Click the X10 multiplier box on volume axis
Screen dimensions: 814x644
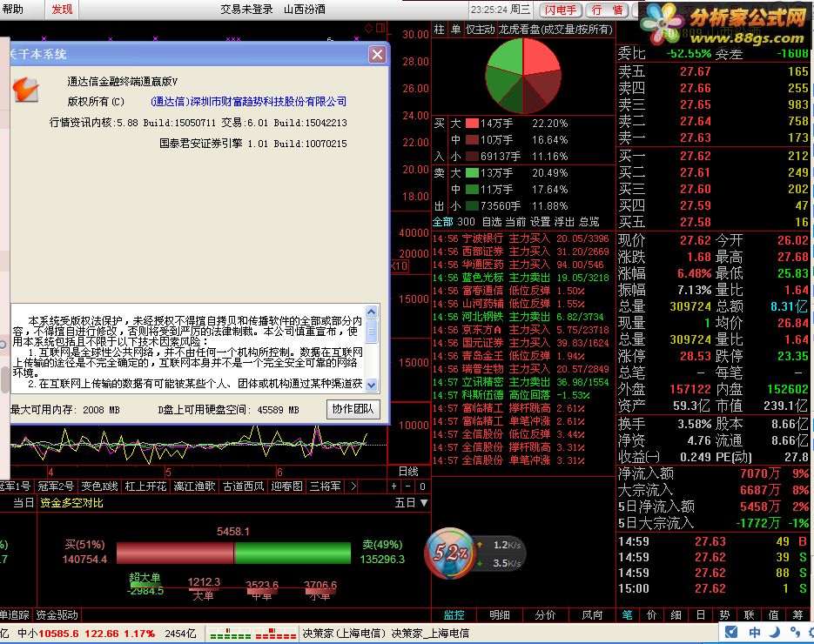(400, 266)
